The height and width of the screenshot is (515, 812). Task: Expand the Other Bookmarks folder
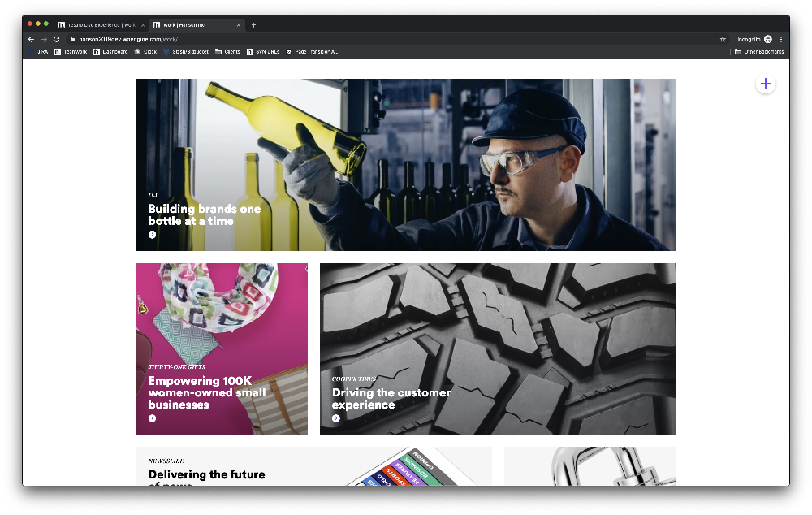[759, 52]
